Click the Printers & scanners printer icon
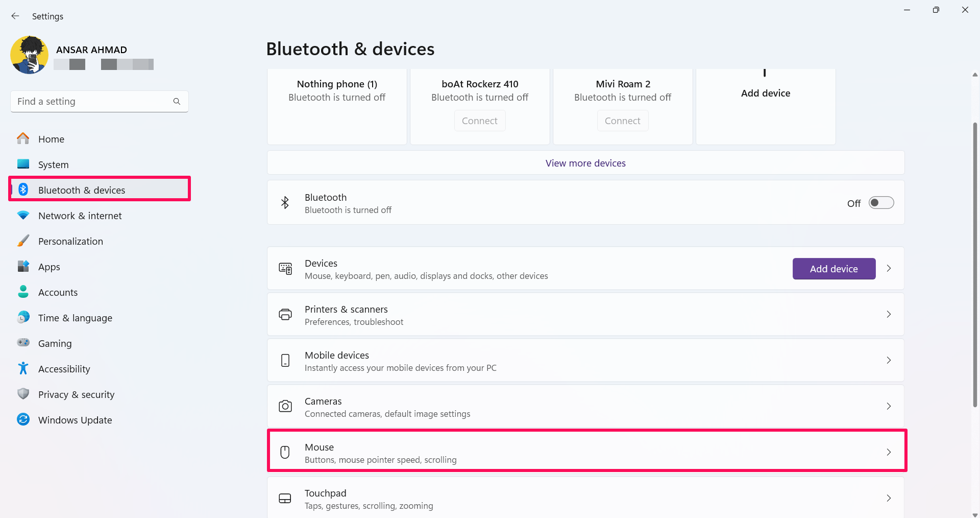This screenshot has width=980, height=518. tap(285, 315)
